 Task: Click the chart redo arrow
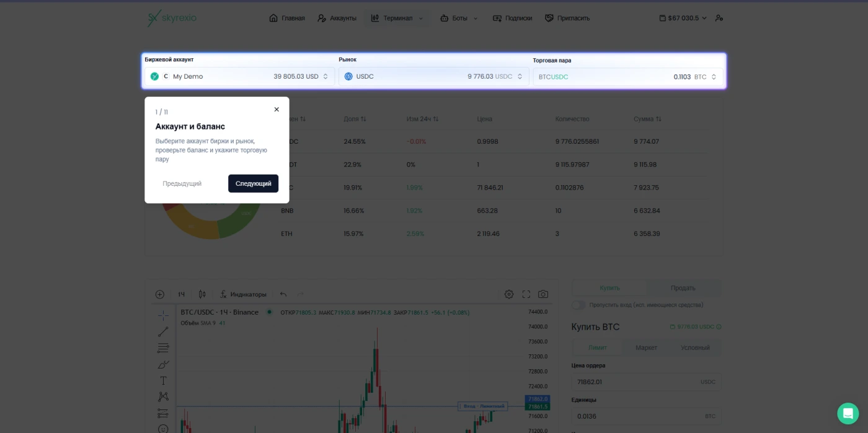point(301,294)
